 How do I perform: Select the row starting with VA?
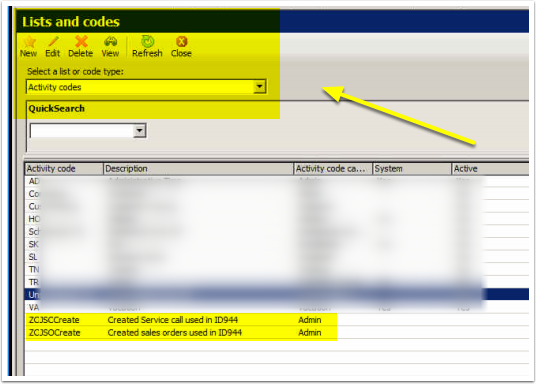[x=277, y=307]
